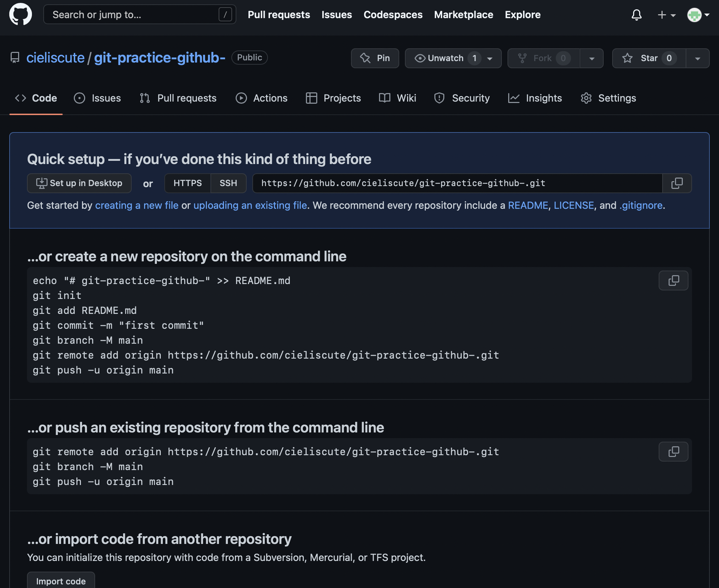Switch to the Actions tab
Viewport: 719px width, 588px height.
(262, 98)
